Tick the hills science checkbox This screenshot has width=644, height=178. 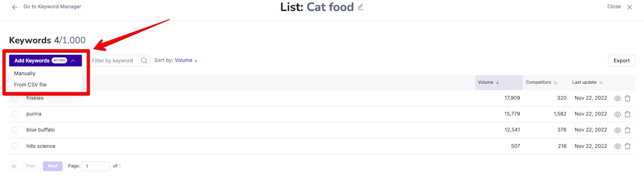tap(15, 146)
